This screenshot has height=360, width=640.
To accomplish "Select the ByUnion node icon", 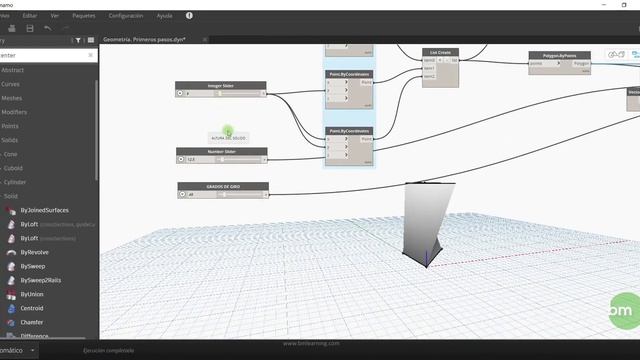I will [x=11, y=294].
